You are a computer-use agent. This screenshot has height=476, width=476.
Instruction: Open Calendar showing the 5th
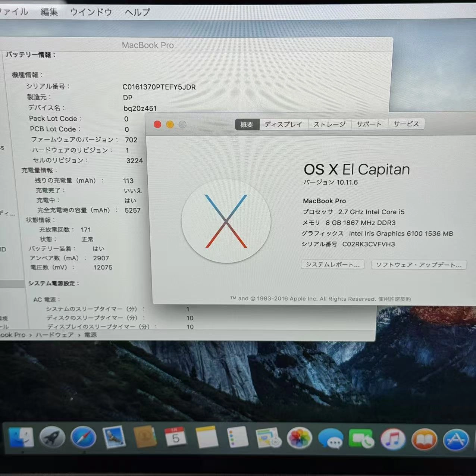(x=175, y=437)
